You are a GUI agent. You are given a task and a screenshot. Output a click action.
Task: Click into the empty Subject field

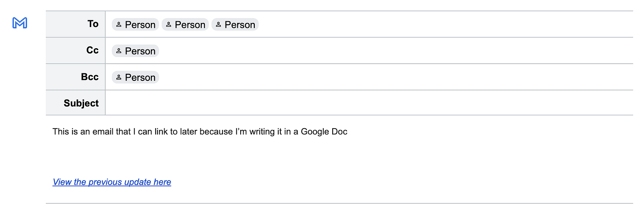(x=369, y=103)
